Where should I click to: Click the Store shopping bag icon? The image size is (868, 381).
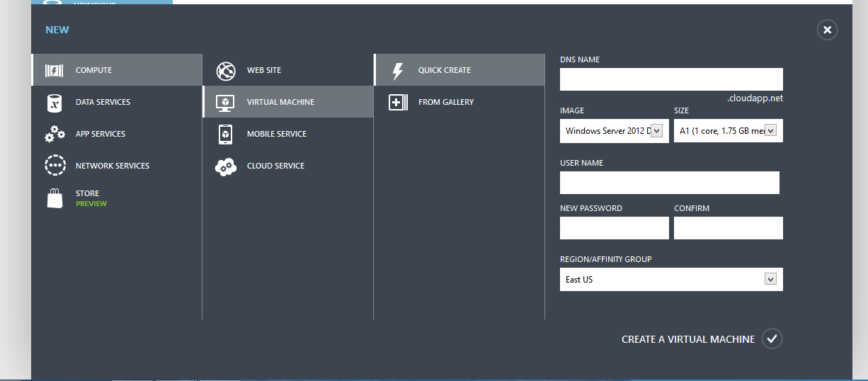55,198
